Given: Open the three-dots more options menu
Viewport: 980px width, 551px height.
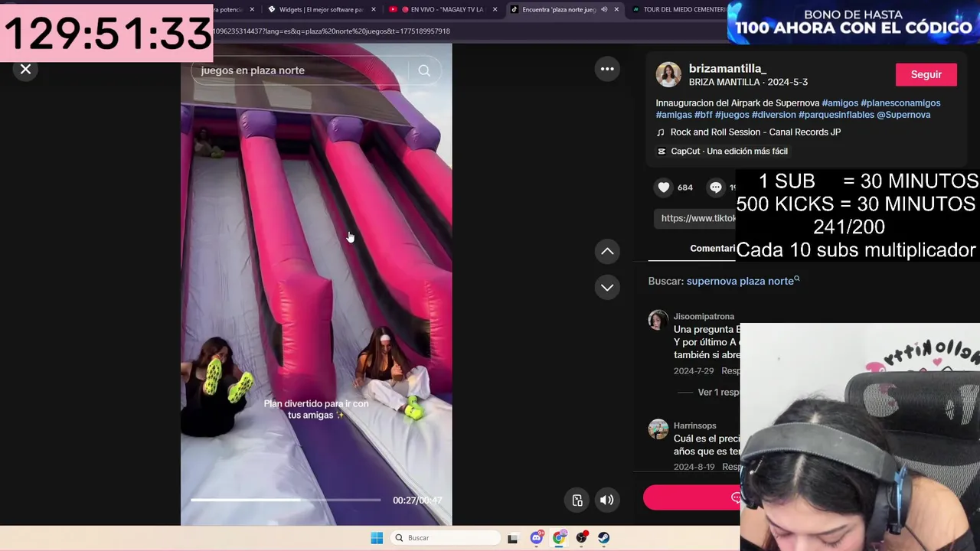Looking at the screenshot, I should [607, 69].
